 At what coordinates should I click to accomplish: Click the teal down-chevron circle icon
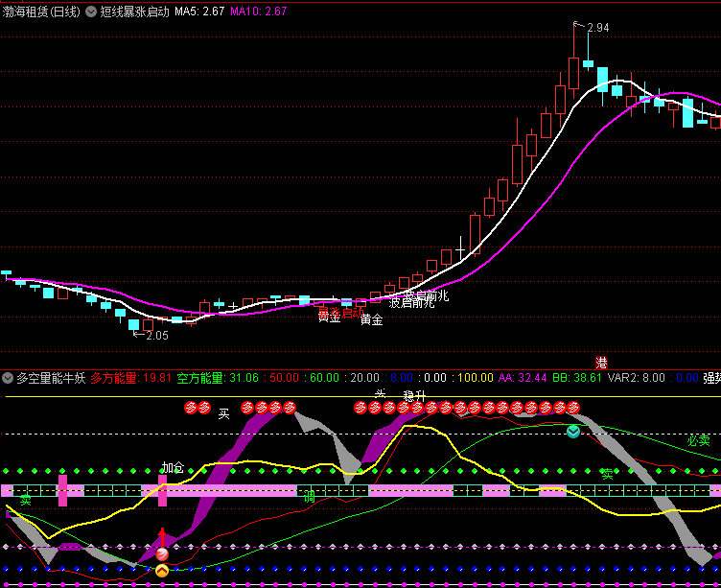[x=573, y=432]
